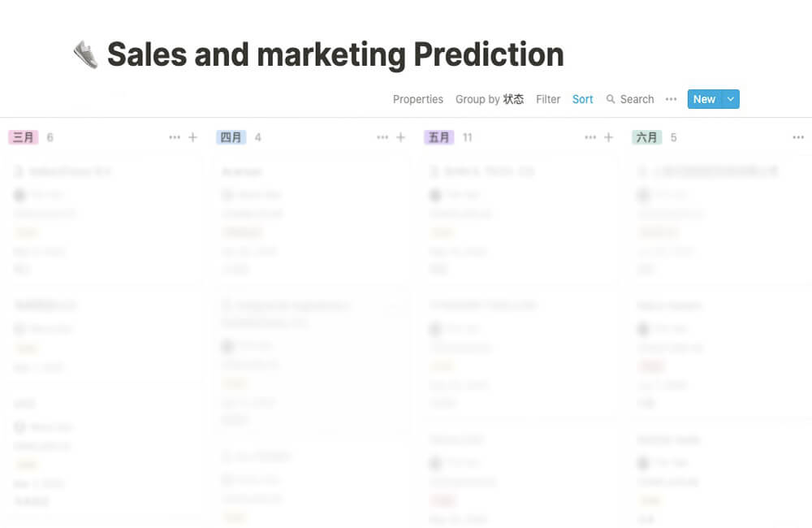The image size is (812, 528).
Task: Open the 六月 column options ellipsis
Action: click(x=798, y=137)
